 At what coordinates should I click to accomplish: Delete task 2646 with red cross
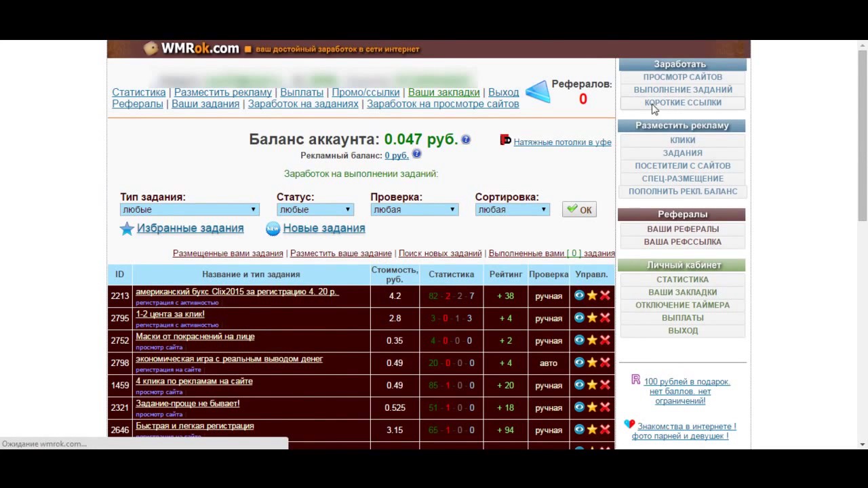pyautogui.click(x=605, y=430)
